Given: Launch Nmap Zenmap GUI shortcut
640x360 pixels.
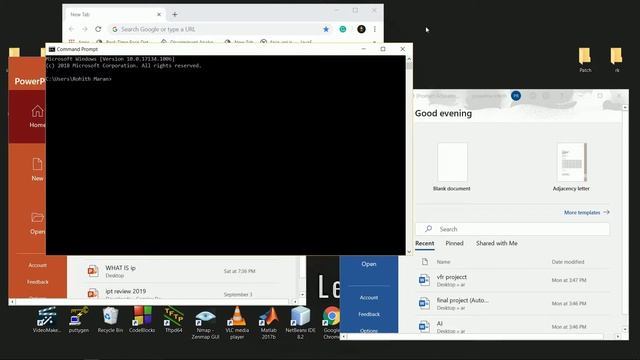Looking at the screenshot, I should pos(205,324).
